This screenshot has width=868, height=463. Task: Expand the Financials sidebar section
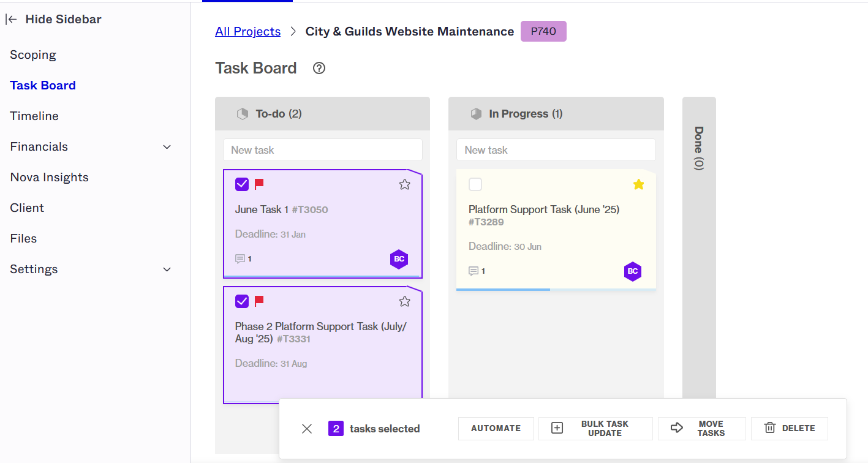[x=167, y=147]
